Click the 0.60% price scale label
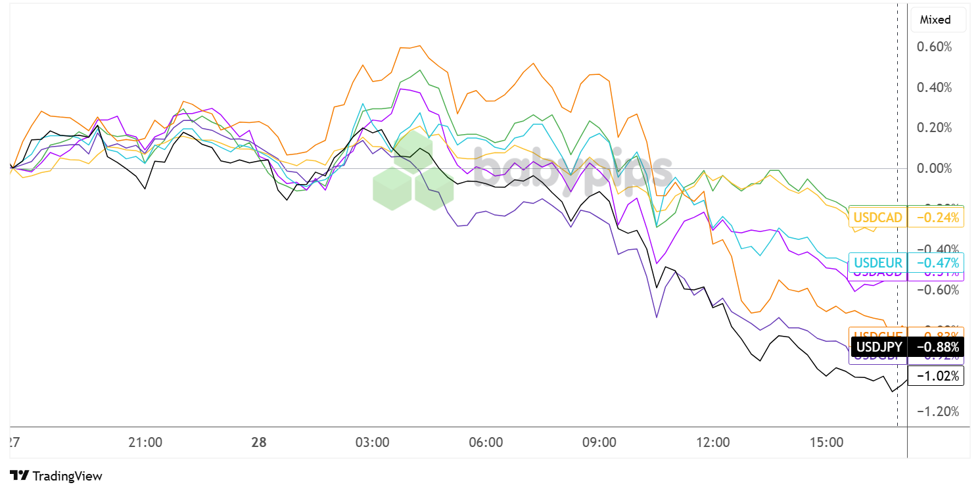The width and height of the screenshot is (980, 493). [x=934, y=47]
